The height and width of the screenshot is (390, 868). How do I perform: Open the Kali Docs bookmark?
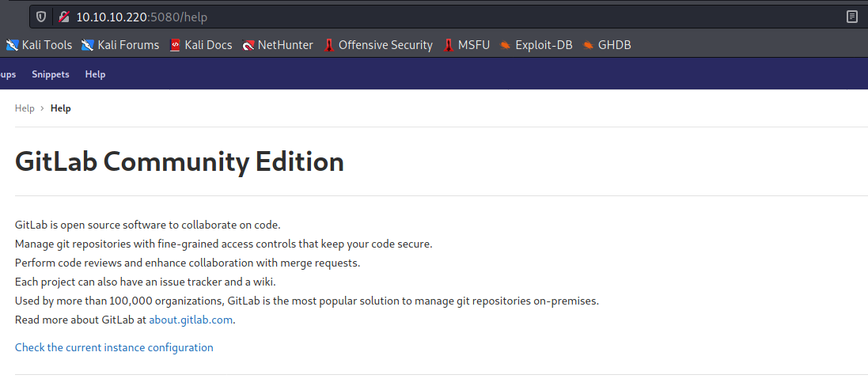[201, 45]
